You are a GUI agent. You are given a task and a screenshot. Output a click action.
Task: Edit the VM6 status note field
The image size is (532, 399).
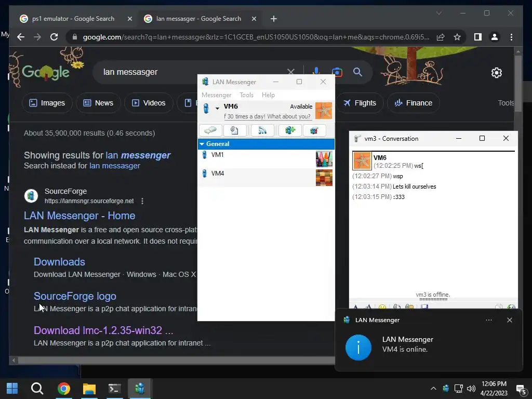pyautogui.click(x=268, y=116)
